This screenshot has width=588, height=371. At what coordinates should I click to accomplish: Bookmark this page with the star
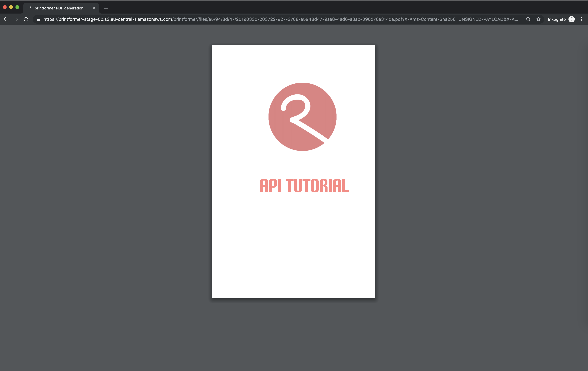[539, 19]
